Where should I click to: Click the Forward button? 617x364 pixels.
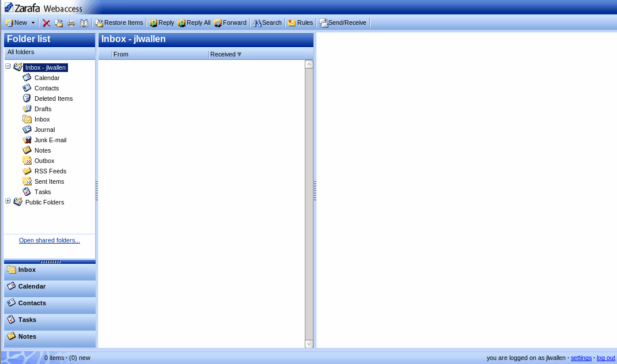coord(230,23)
